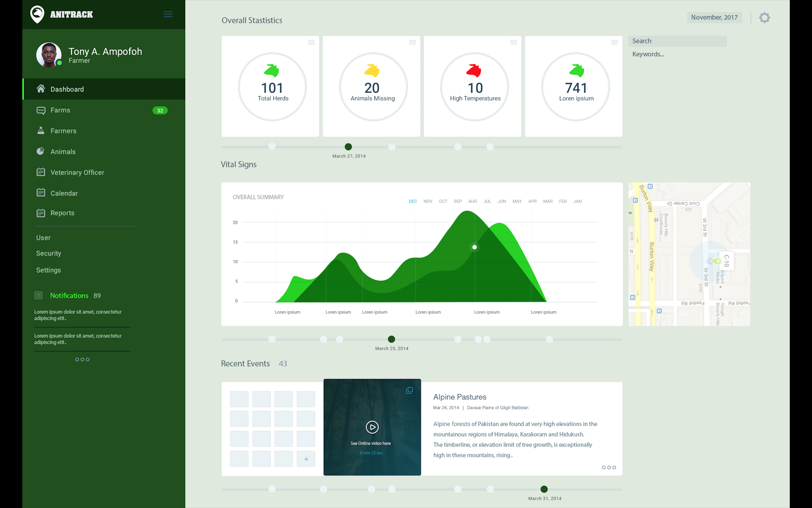Click the 8 min 25 sec duration

(x=371, y=453)
